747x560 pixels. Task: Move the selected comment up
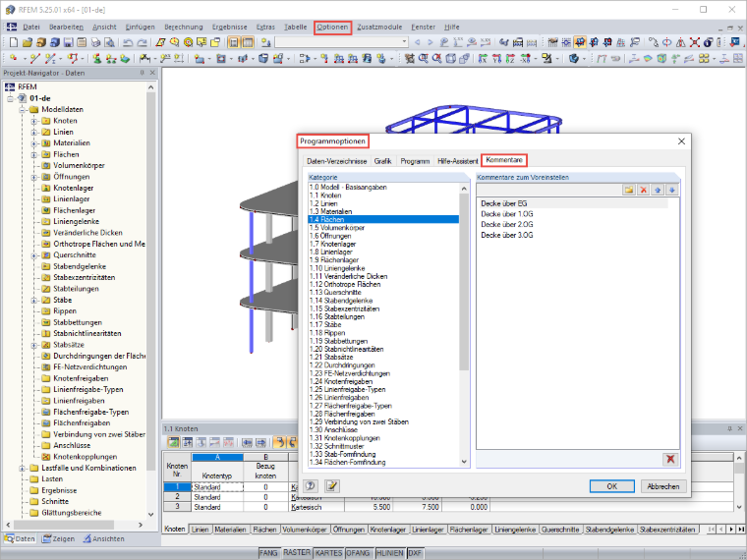(658, 190)
